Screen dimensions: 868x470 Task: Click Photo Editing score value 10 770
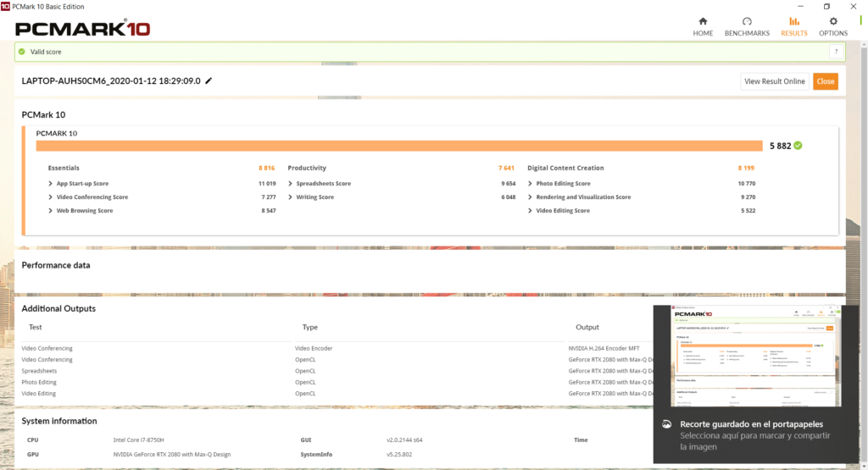coord(746,184)
